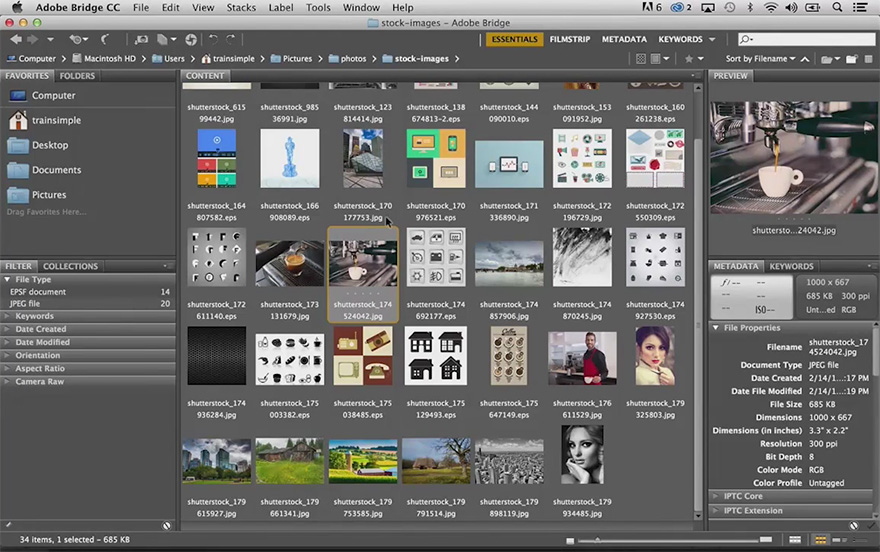
Task: Open the Sort by Filename dropdown
Action: 760,58
